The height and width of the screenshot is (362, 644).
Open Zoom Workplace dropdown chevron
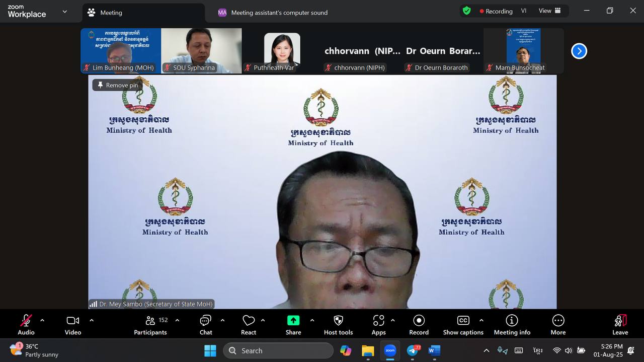point(64,12)
